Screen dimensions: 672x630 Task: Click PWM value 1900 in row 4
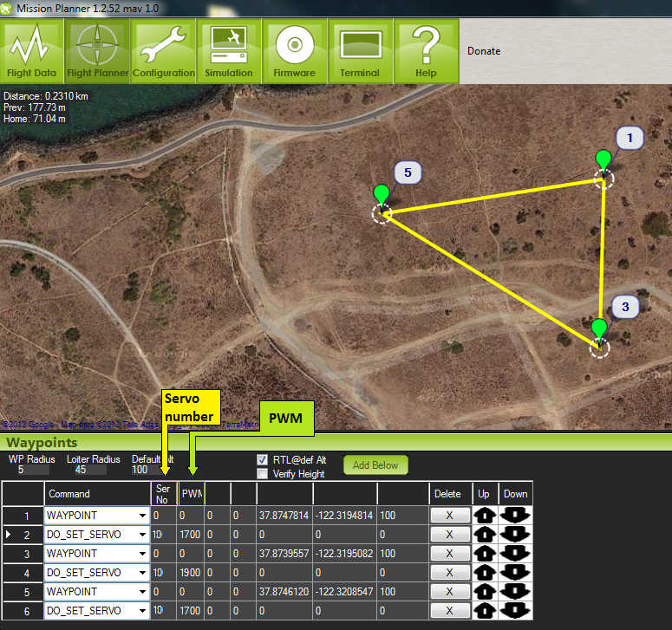pyautogui.click(x=190, y=573)
